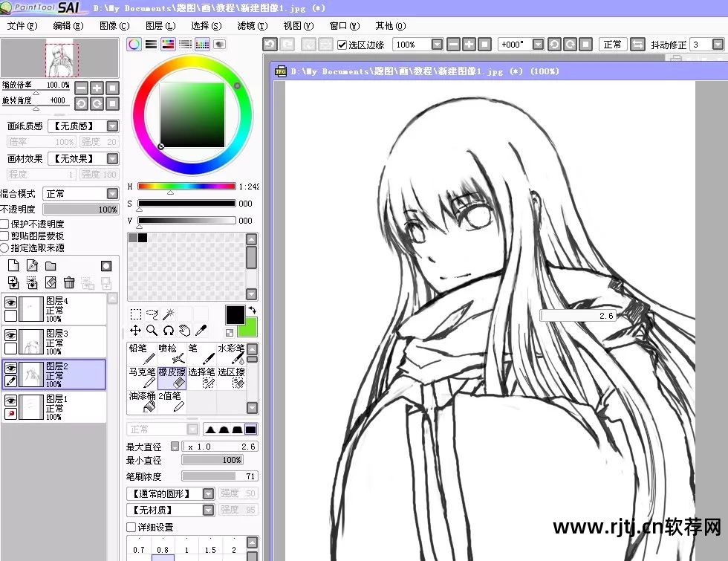The width and height of the screenshot is (728, 561).
Task: Open the 视图 menu
Action: click(299, 26)
